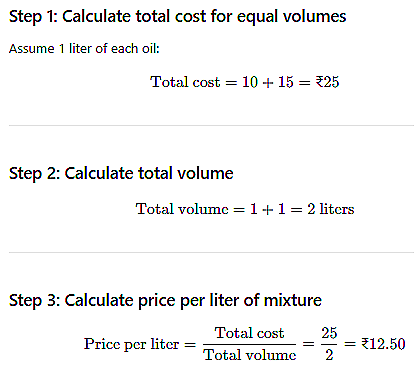Click the word 'mixture' in Step 3 heading
Screen dimensions: 414x367
pos(293,300)
